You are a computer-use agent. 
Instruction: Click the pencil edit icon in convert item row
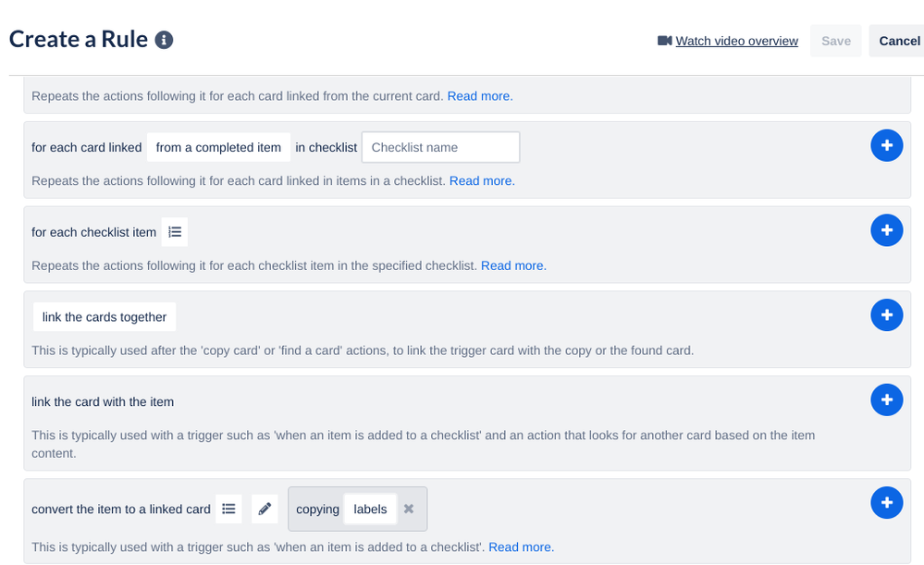(265, 509)
